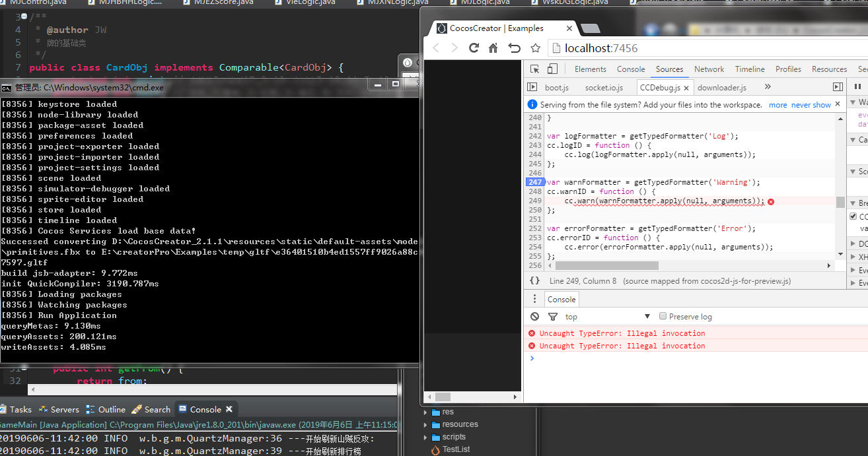The height and width of the screenshot is (456, 868).
Task: Pretty print source with braces icon
Action: pyautogui.click(x=534, y=280)
